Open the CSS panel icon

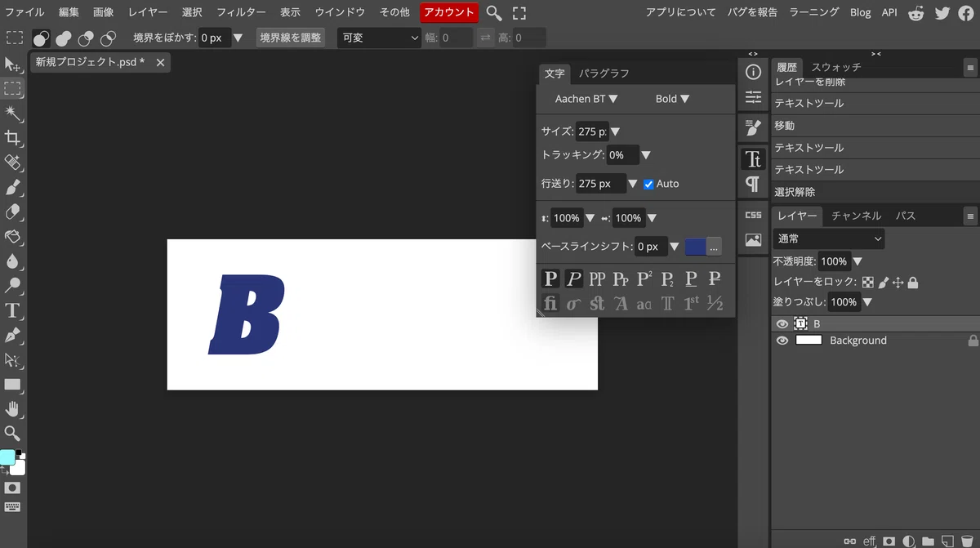[x=753, y=215]
